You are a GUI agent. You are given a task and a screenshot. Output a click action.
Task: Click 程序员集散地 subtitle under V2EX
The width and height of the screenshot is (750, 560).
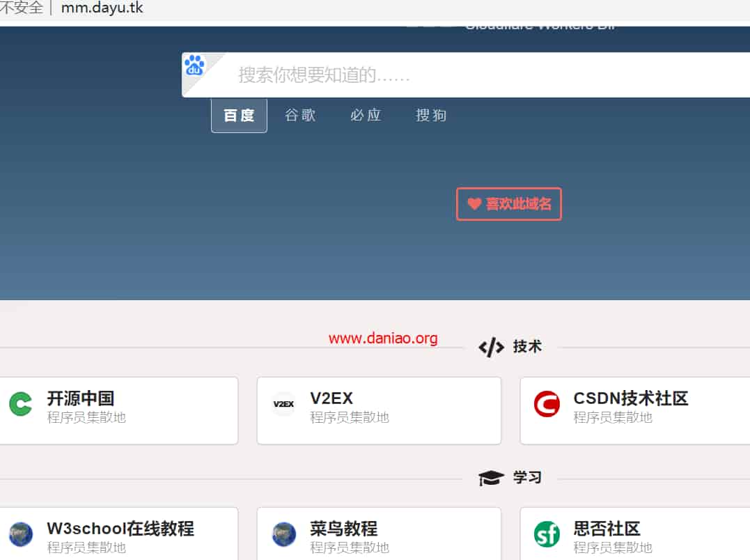click(350, 417)
